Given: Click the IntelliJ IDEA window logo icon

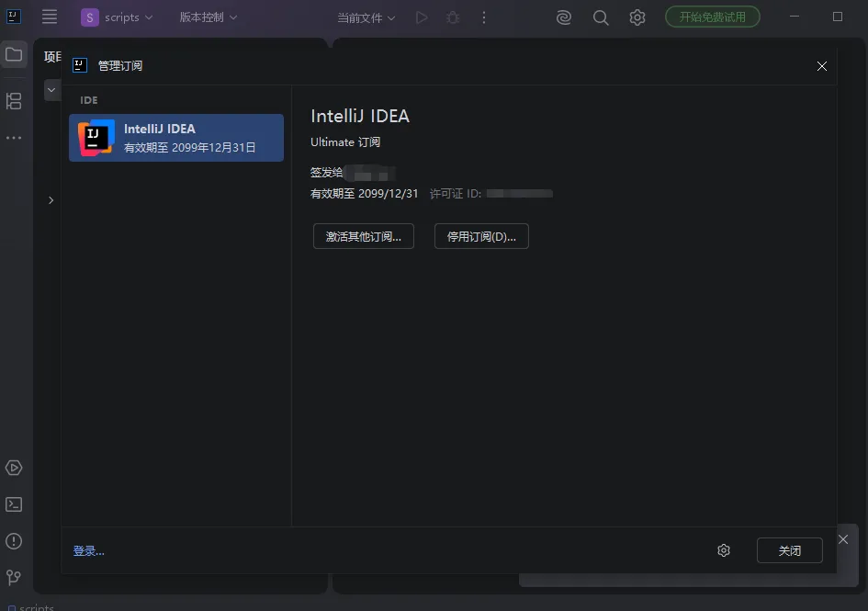Looking at the screenshot, I should click(13, 17).
